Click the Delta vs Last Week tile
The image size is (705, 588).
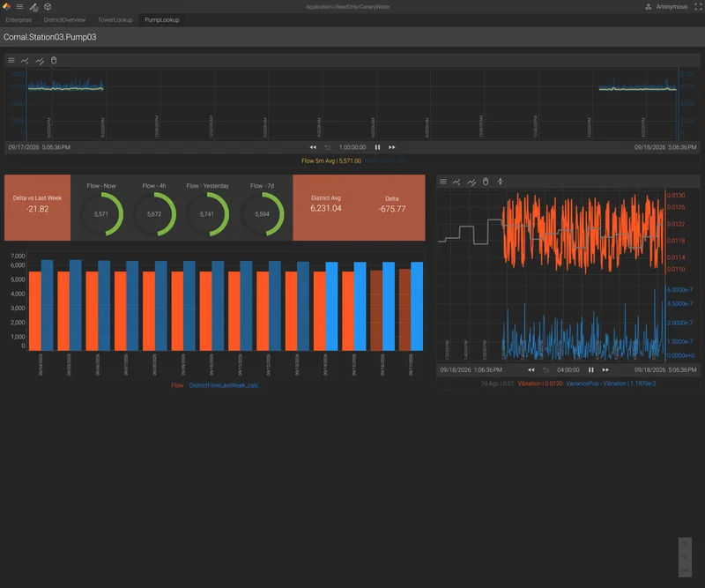click(37, 207)
